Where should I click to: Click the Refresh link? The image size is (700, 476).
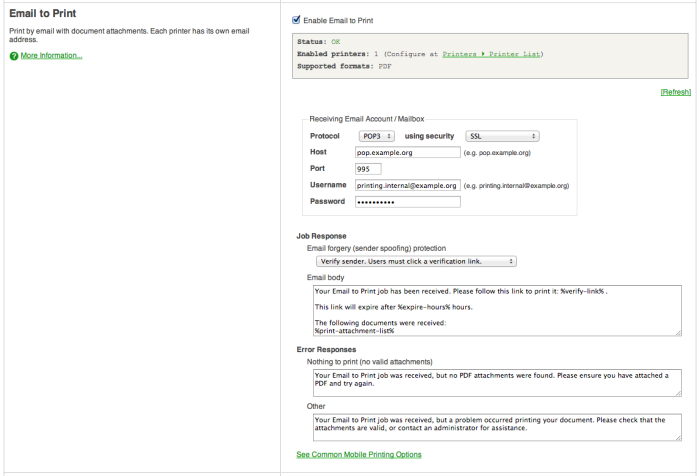(x=675, y=92)
